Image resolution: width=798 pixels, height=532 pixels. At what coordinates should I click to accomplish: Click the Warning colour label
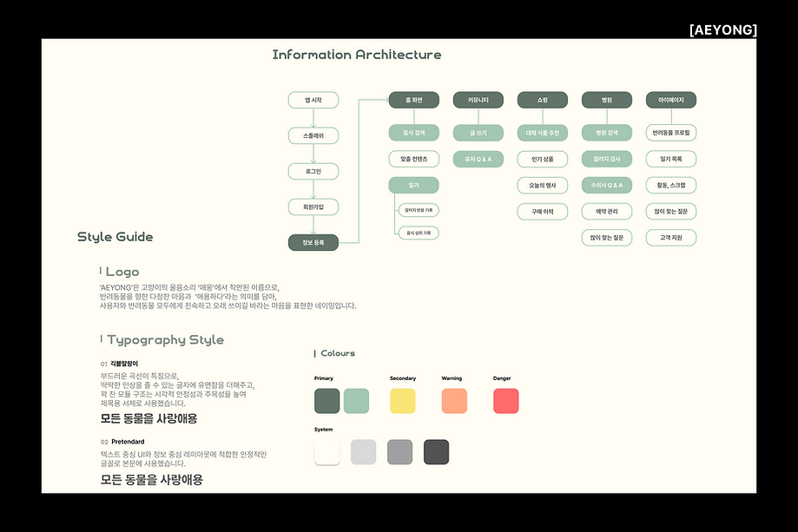452,378
